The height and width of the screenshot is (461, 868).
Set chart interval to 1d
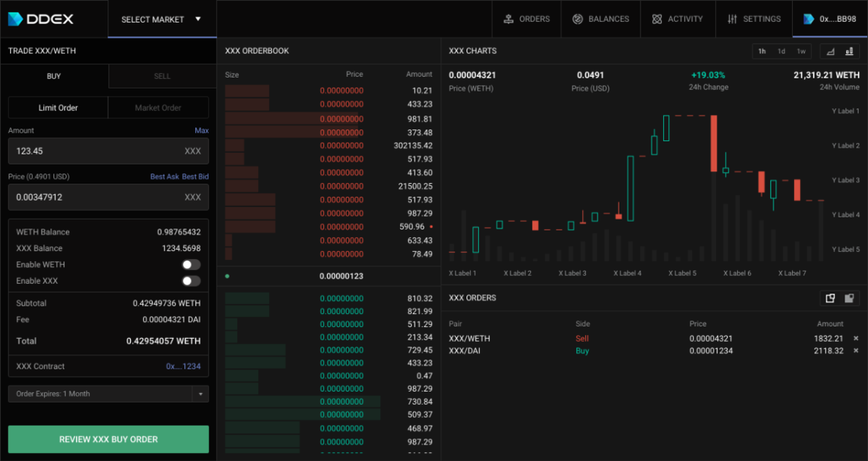(x=781, y=51)
